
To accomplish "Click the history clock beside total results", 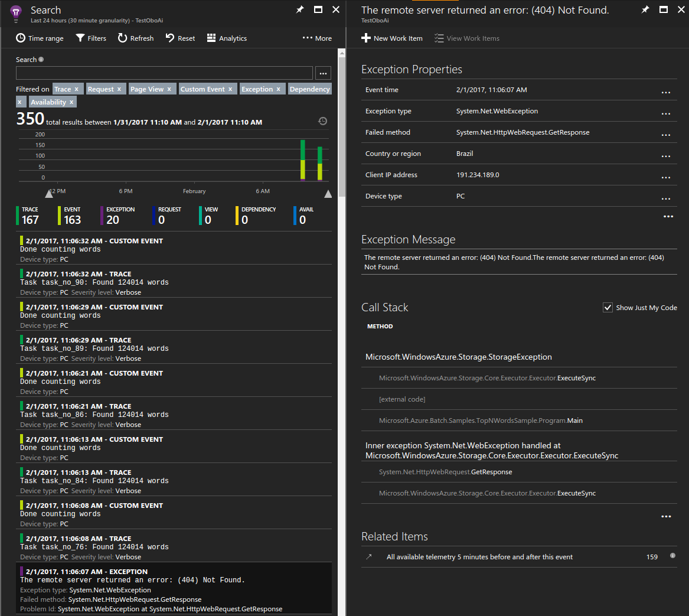I will click(x=322, y=120).
